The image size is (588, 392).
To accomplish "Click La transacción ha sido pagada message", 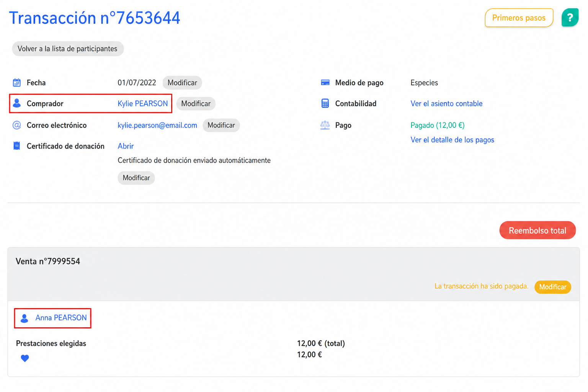I will 481,286.
